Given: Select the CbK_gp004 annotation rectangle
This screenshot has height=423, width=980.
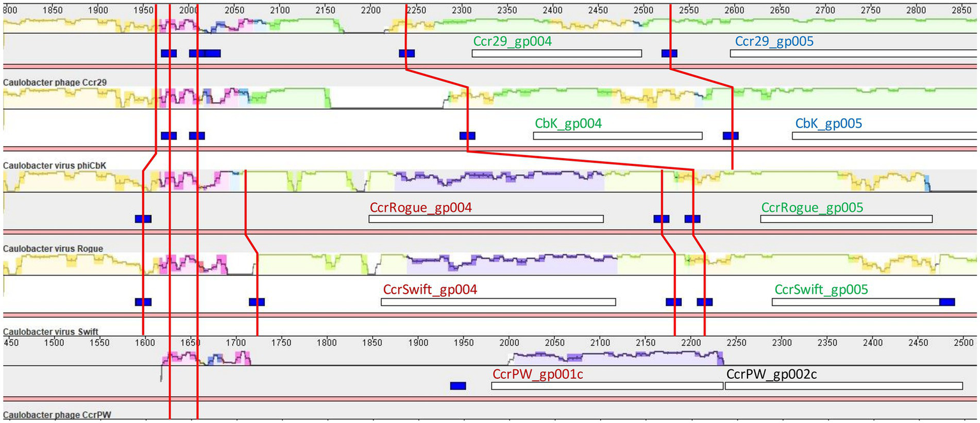Looking at the screenshot, I should click(x=617, y=136).
